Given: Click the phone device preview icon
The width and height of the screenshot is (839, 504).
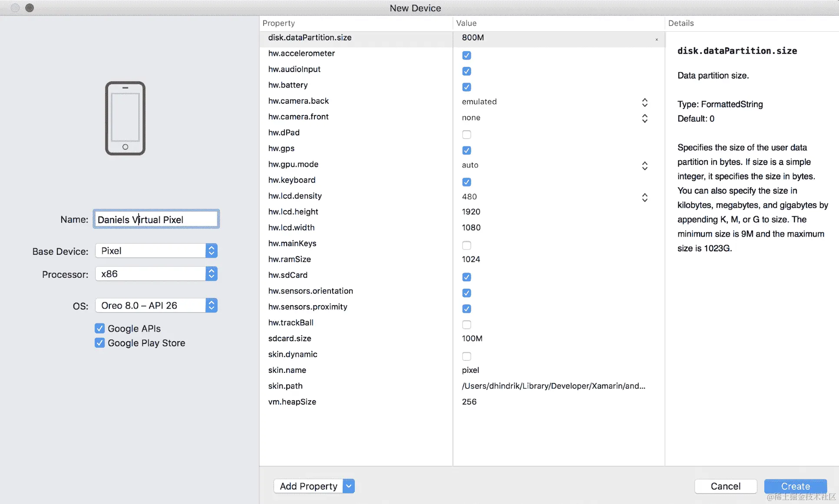Looking at the screenshot, I should click(x=125, y=118).
